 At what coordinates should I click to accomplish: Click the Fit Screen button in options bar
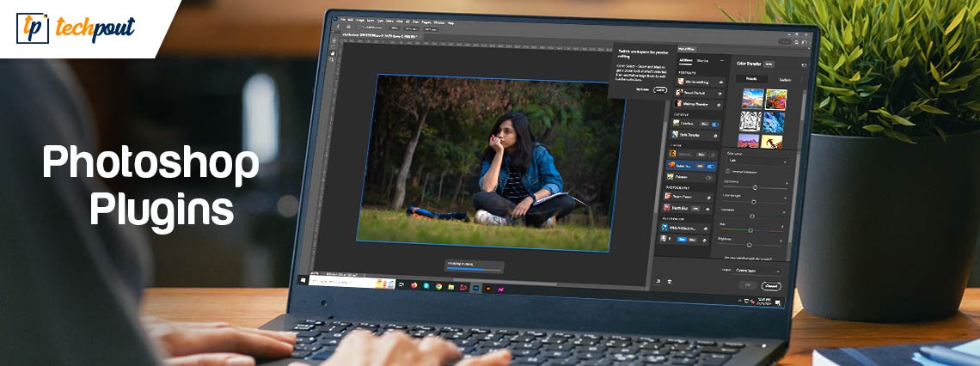tap(411, 28)
